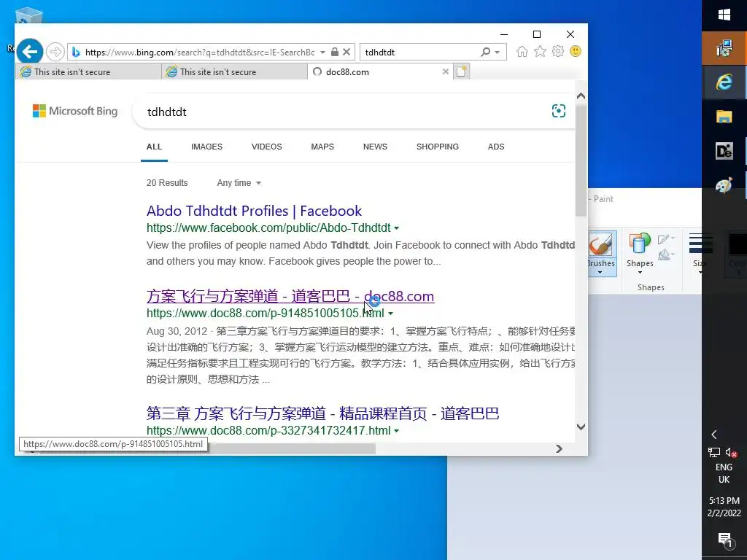Open the Shapes dropdown arrow in Paint
This screenshot has height=560, width=747.
click(x=640, y=273)
